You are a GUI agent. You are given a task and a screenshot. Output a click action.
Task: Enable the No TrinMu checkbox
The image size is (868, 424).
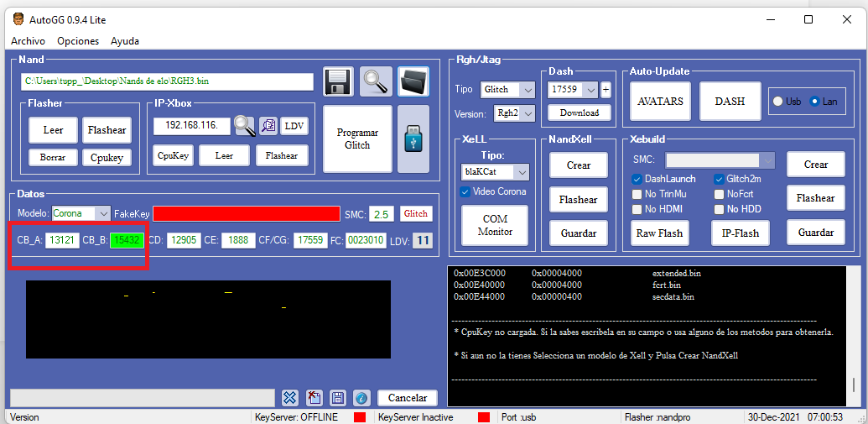pos(637,194)
